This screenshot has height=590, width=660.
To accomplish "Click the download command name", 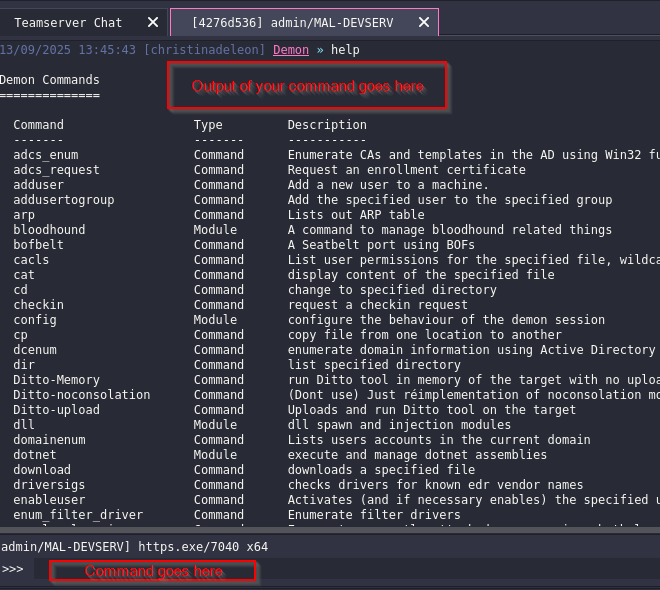I will click(x=42, y=470).
